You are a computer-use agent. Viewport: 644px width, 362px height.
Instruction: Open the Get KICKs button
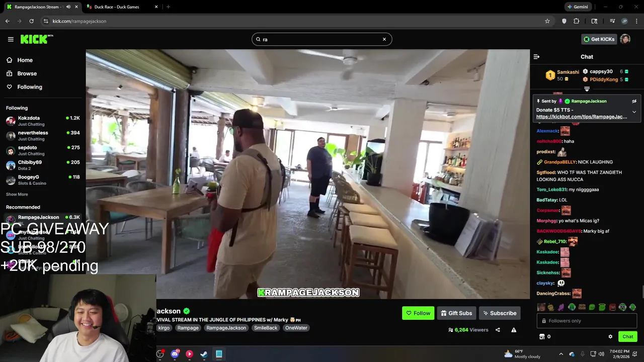[599, 39]
